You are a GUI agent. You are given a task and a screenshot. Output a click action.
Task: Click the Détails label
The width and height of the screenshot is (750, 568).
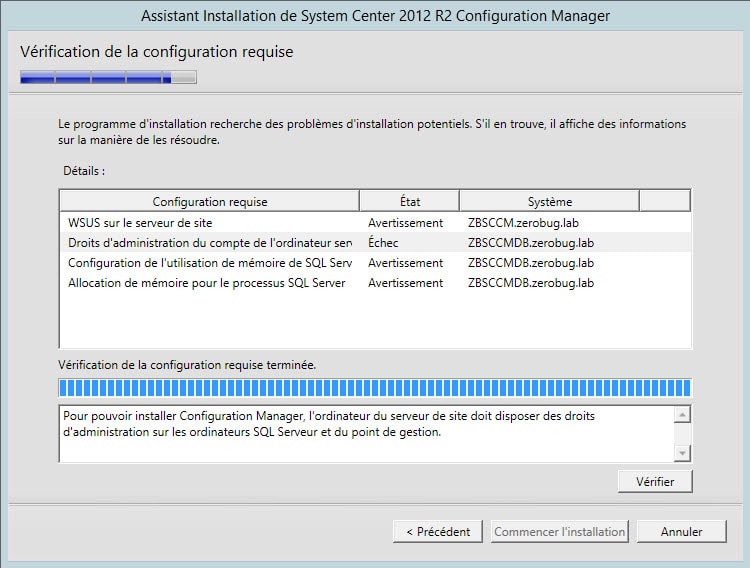[84, 171]
